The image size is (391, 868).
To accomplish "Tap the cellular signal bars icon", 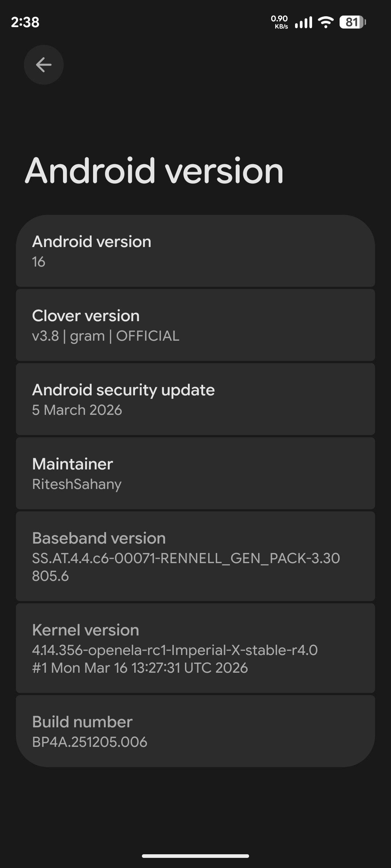I will pos(303,22).
